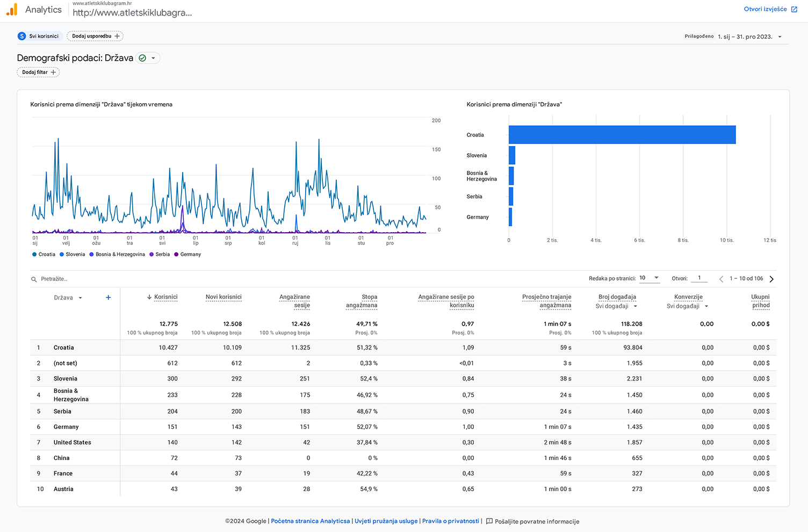Go to previous page of table rows
Image resolution: width=808 pixels, height=532 pixels.
[721, 279]
